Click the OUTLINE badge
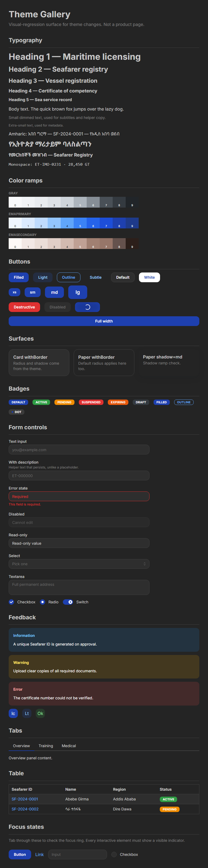Screen dimensions: 208x868 click(x=184, y=402)
